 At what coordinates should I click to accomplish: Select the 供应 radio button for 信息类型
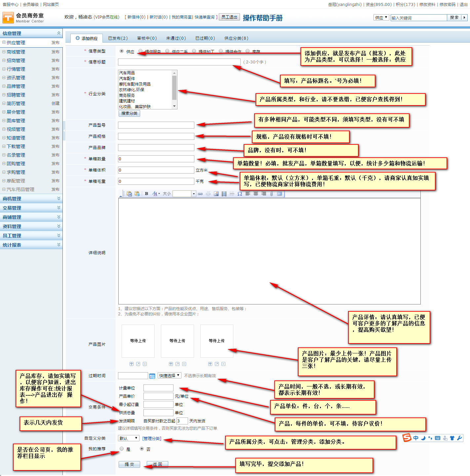122,51
